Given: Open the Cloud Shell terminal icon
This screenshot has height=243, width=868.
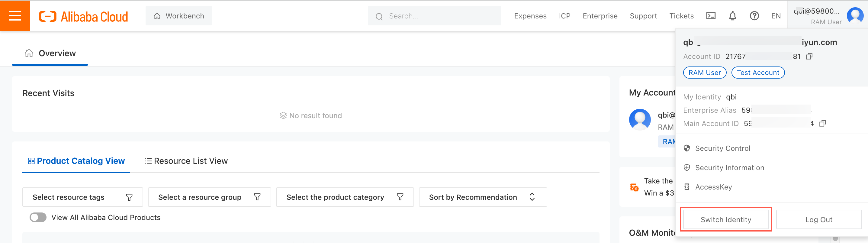Looking at the screenshot, I should click(x=711, y=16).
